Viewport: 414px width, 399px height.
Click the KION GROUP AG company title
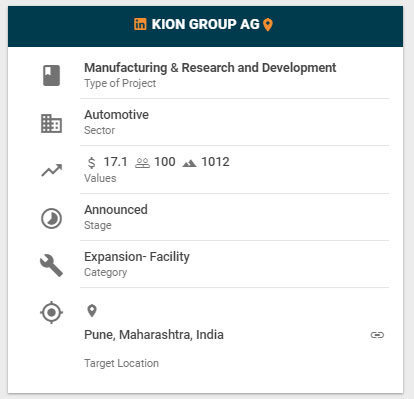[x=205, y=24]
